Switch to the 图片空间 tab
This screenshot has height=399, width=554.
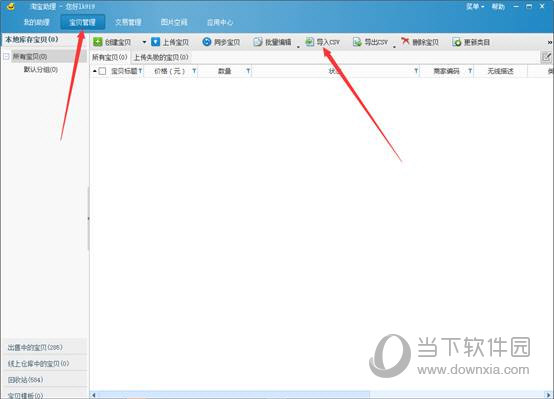(x=174, y=22)
